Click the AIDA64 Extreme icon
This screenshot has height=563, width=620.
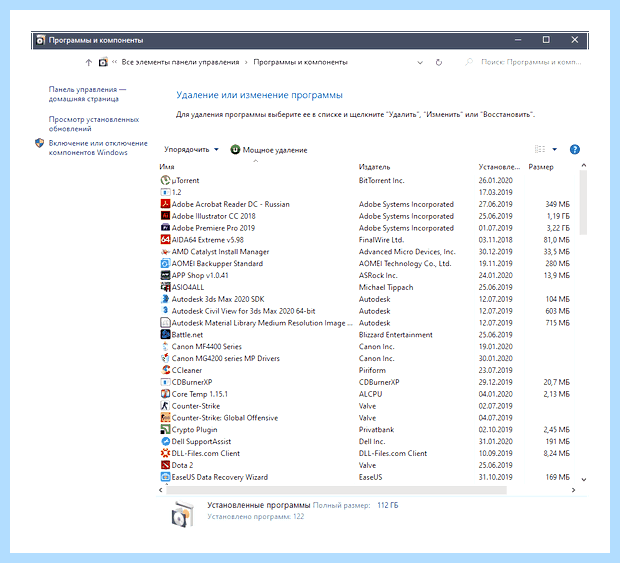(165, 240)
